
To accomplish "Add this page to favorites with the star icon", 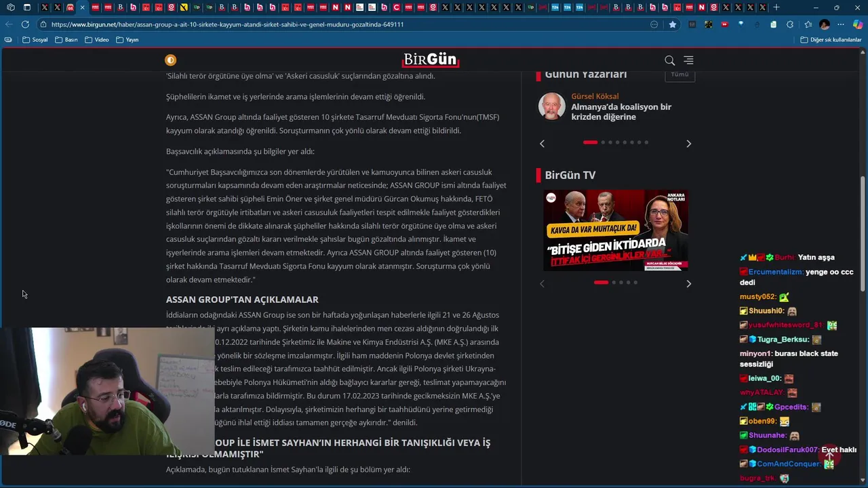I will [672, 24].
